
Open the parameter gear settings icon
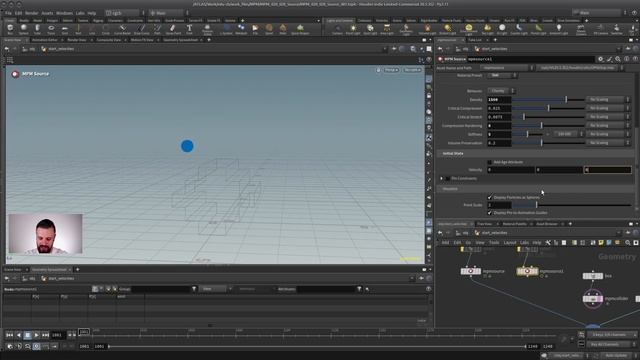600,59
